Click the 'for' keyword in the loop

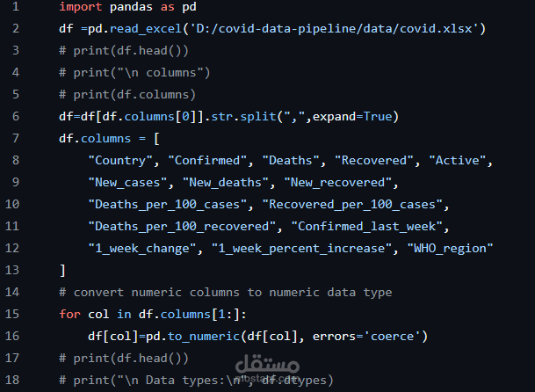click(x=69, y=314)
